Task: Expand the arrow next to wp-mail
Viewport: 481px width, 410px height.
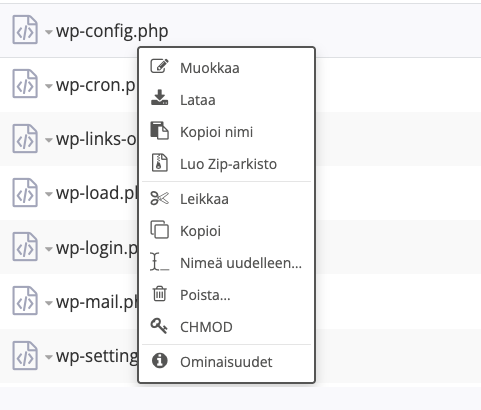Action: (49, 303)
